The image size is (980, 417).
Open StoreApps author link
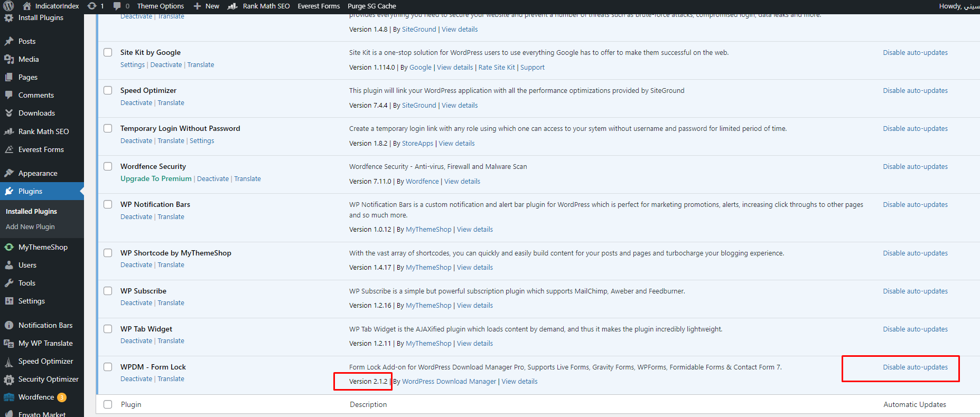click(417, 143)
